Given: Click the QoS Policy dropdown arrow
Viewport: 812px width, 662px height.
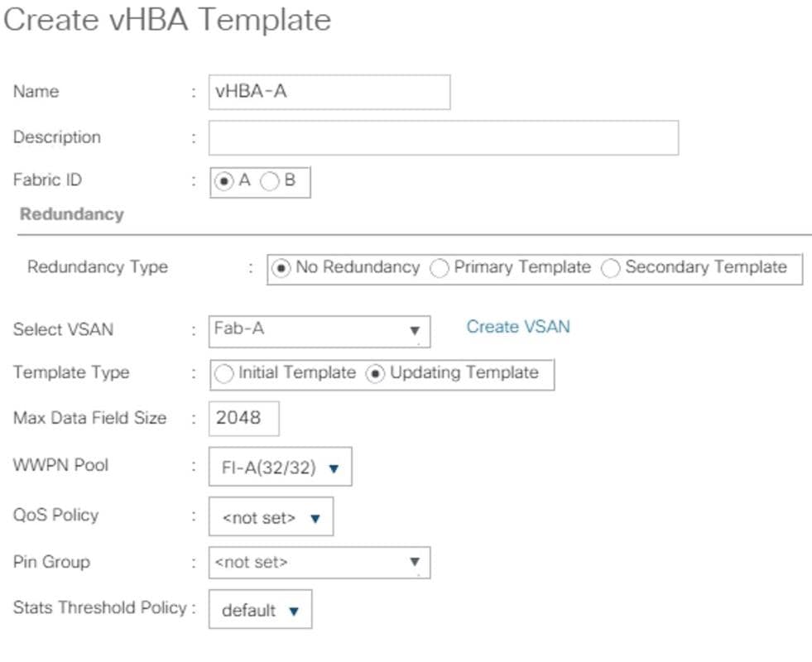Looking at the screenshot, I should coord(315,518).
